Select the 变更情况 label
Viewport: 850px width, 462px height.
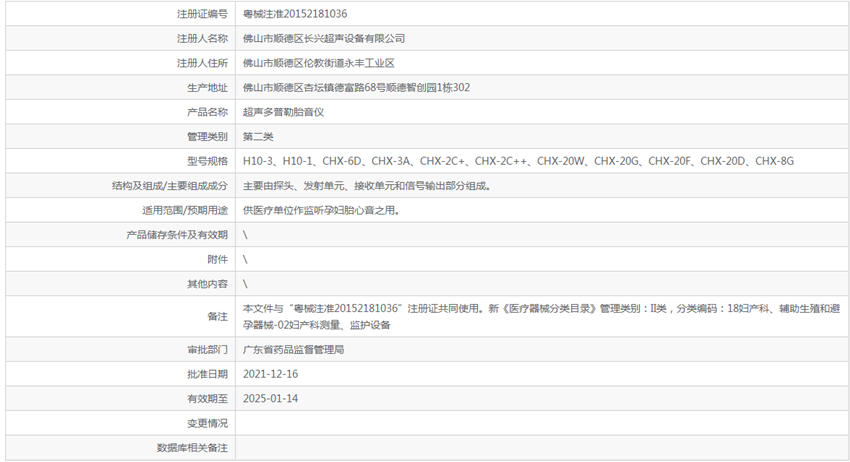(x=207, y=424)
